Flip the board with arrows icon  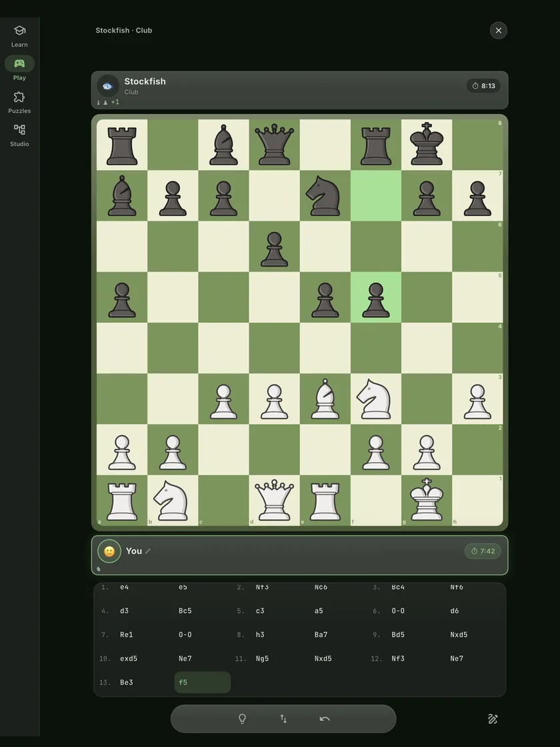pos(283,718)
